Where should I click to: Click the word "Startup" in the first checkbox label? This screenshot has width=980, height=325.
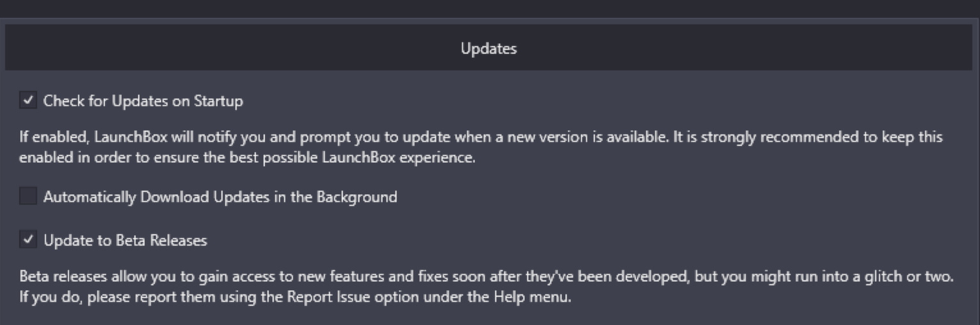tap(219, 101)
